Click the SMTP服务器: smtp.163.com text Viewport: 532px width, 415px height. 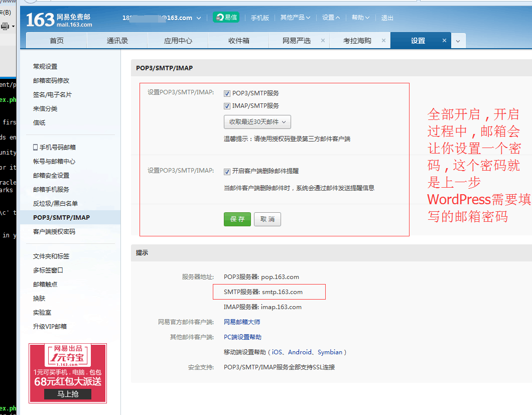[263, 292]
